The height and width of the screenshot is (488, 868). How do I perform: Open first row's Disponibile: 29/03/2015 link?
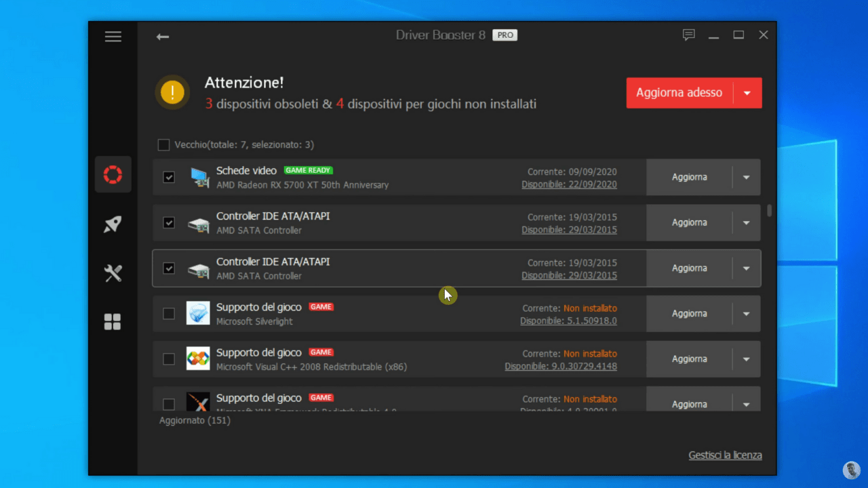click(569, 230)
